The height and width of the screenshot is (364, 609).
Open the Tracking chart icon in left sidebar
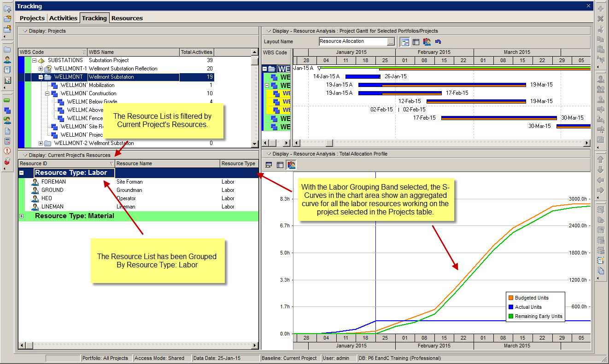pos(7,81)
